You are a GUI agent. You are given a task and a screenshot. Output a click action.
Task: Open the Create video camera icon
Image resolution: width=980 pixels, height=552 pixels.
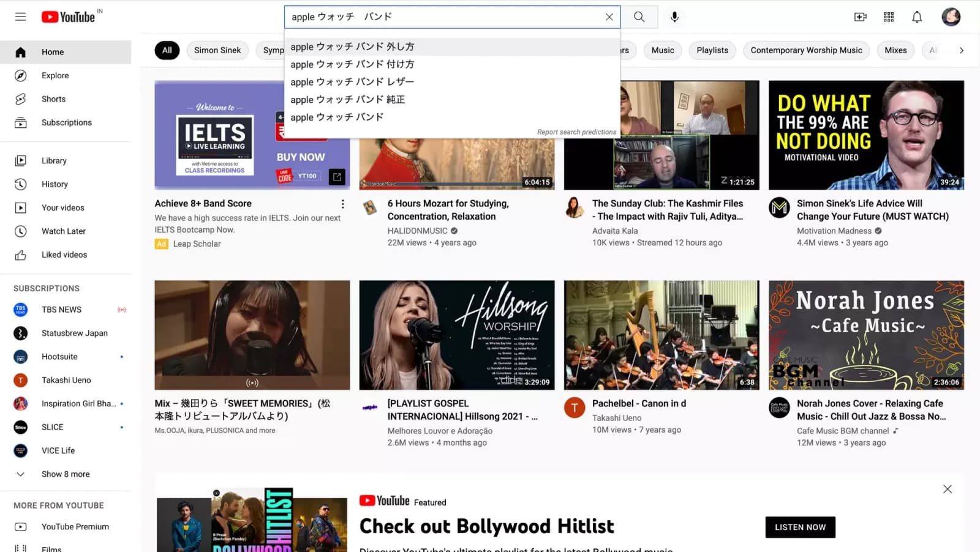tap(860, 17)
